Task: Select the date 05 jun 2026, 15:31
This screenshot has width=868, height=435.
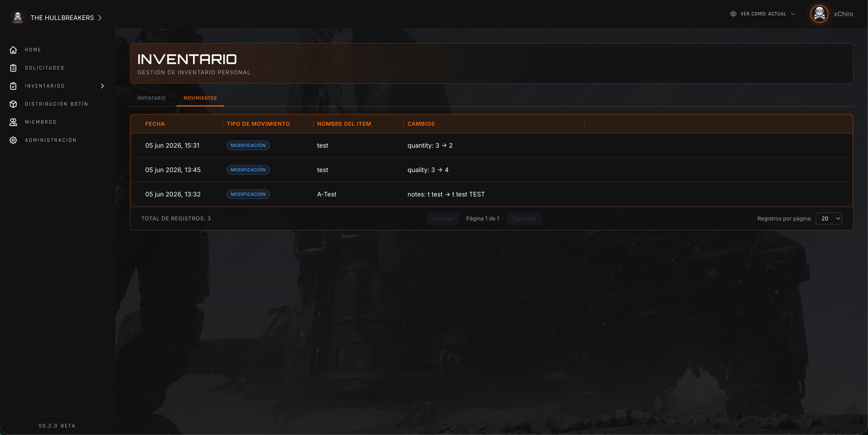Action: [172, 146]
